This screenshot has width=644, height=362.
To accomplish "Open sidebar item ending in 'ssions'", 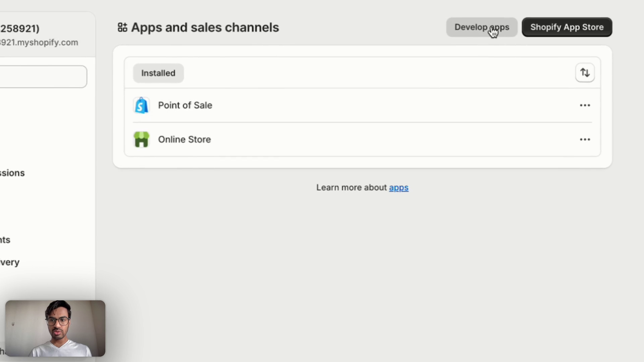I will (x=12, y=173).
